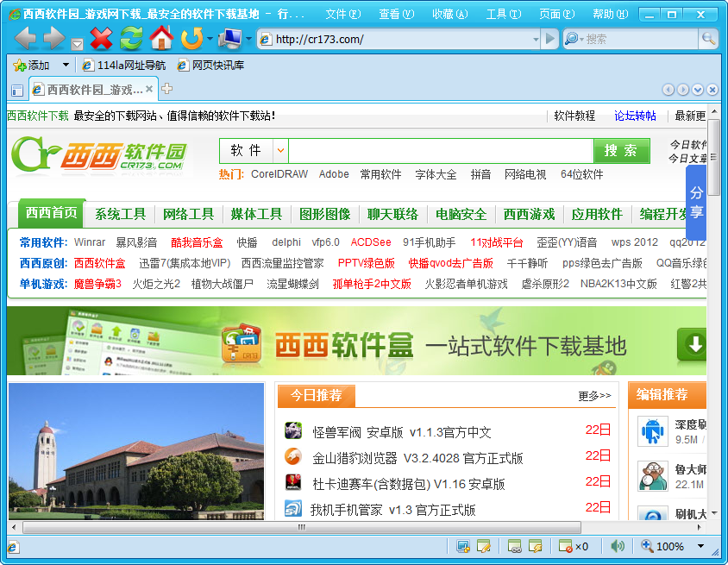Image resolution: width=728 pixels, height=565 pixels.
Task: Click the 金山猎豹浏览器 orange icon
Action: tap(293, 456)
